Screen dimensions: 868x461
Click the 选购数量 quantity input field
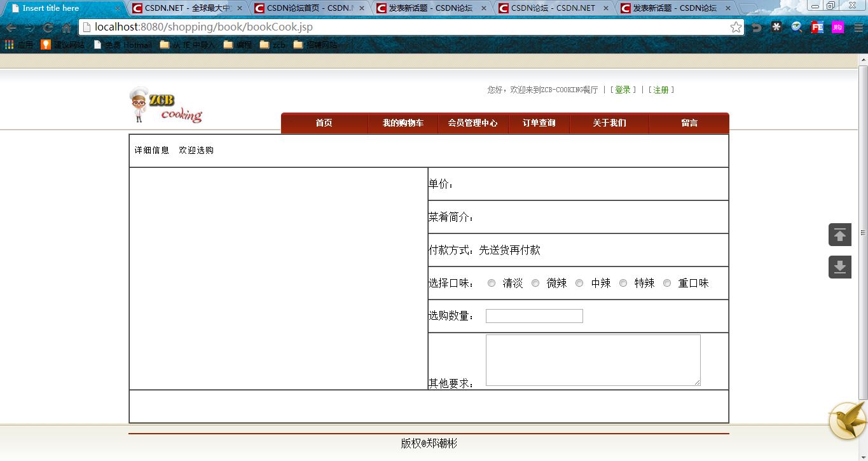pos(534,316)
